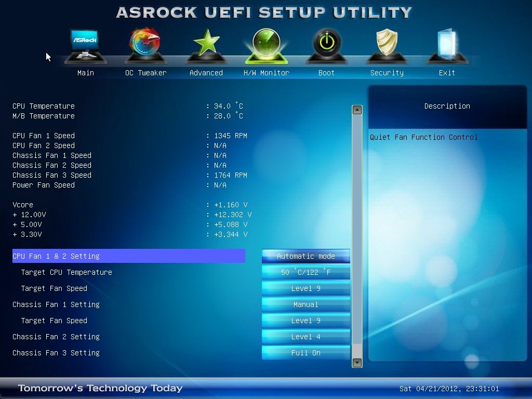Screen dimensions: 532x399
Task: Change Chassis Fan 1 Setting Manual option
Action: [305, 304]
